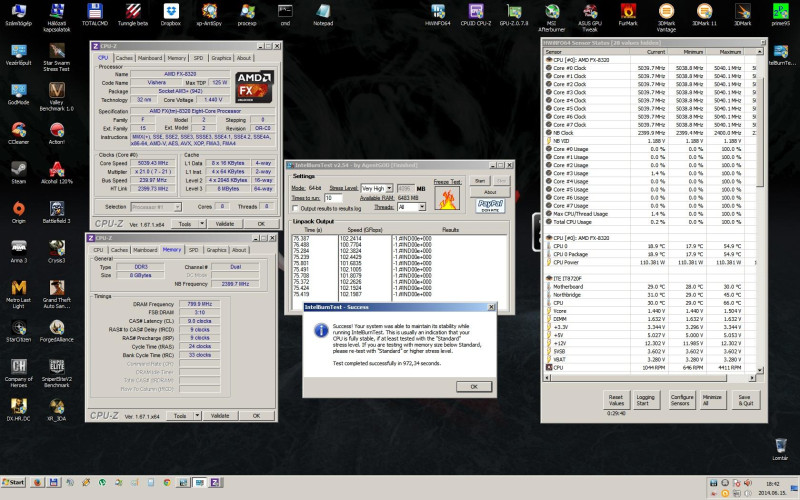Open the Notepad desktop shortcut
Image resolution: width=800 pixels, height=500 pixels.
click(x=323, y=14)
